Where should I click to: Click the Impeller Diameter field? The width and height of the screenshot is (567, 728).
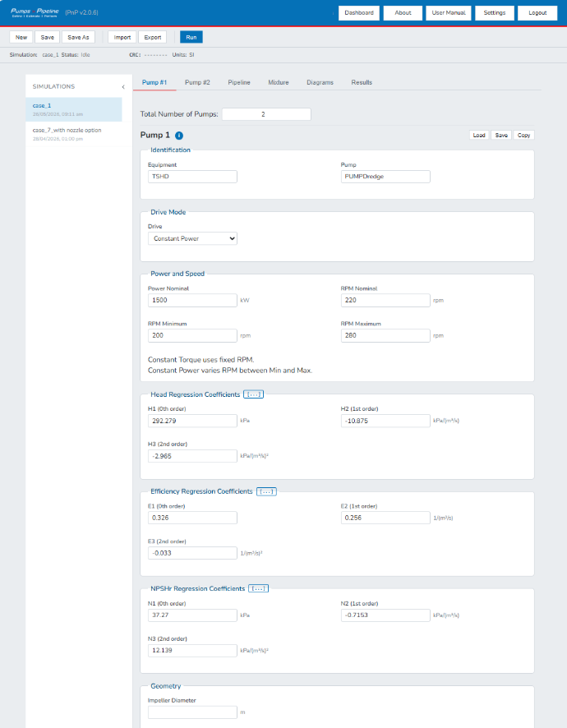click(192, 712)
